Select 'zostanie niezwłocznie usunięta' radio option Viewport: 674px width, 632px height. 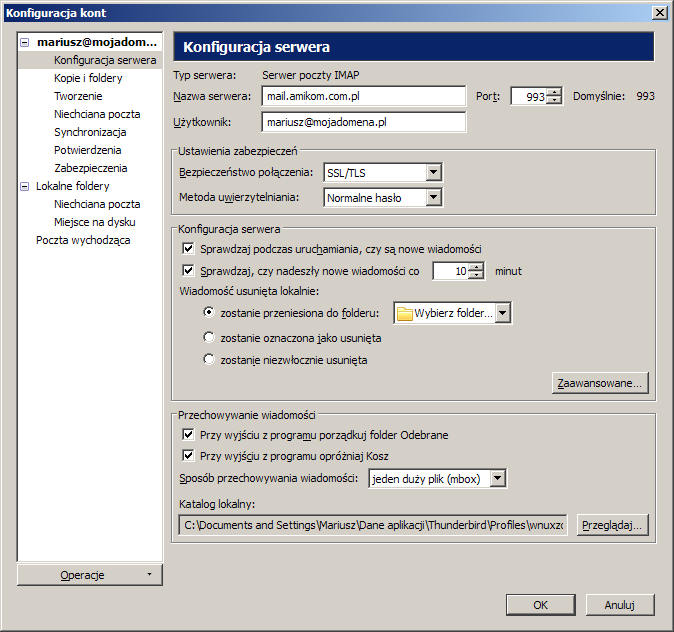tap(209, 360)
